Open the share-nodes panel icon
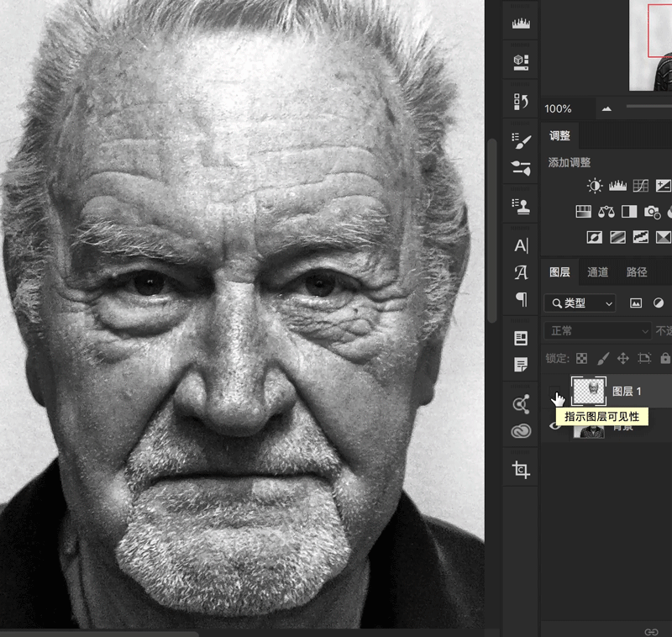Image resolution: width=672 pixels, height=637 pixels. pyautogui.click(x=521, y=404)
